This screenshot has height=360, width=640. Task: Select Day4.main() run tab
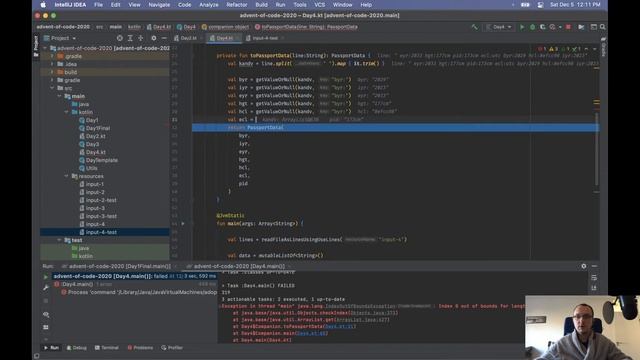(x=238, y=266)
